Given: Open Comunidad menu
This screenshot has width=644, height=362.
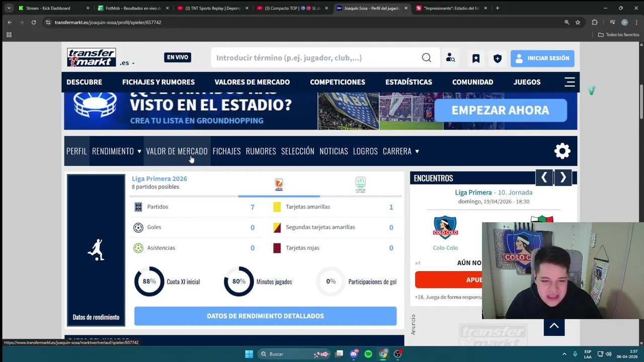Looking at the screenshot, I should coord(472,82).
